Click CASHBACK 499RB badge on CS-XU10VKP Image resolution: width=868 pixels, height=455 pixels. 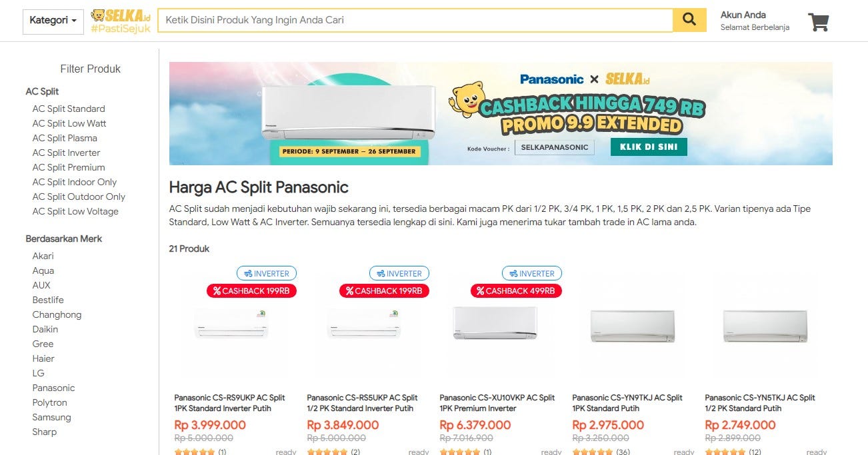click(516, 290)
